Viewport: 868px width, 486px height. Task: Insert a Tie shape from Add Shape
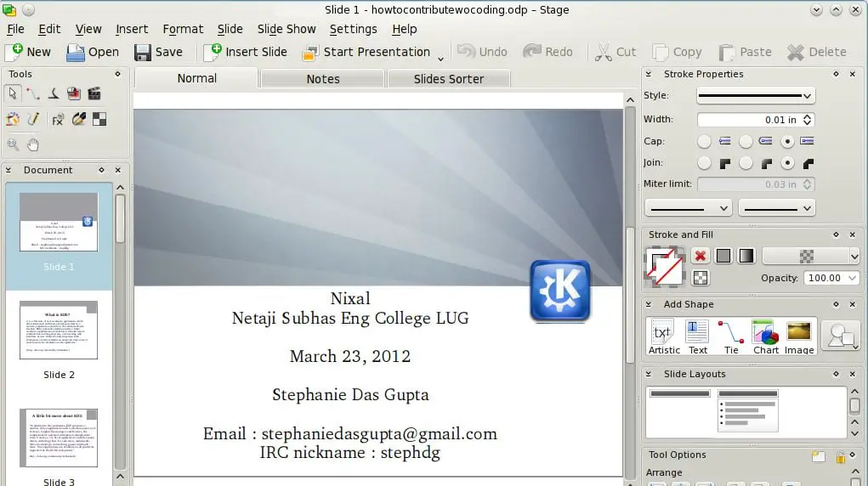click(731, 336)
